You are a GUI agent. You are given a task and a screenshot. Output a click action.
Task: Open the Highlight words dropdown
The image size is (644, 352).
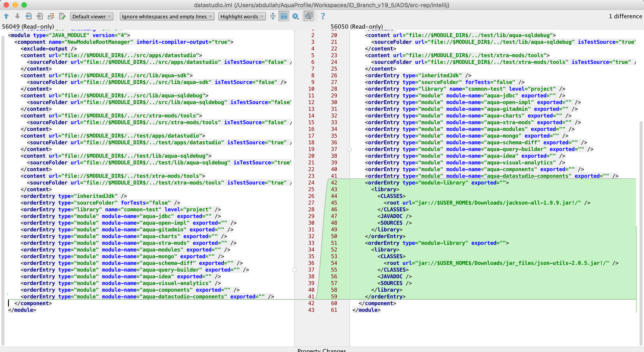coord(242,17)
